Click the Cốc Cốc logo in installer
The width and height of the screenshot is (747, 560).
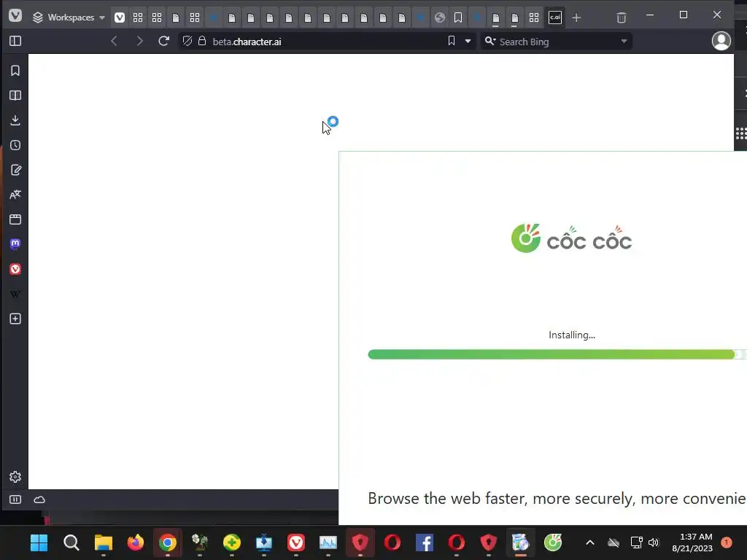click(x=571, y=238)
